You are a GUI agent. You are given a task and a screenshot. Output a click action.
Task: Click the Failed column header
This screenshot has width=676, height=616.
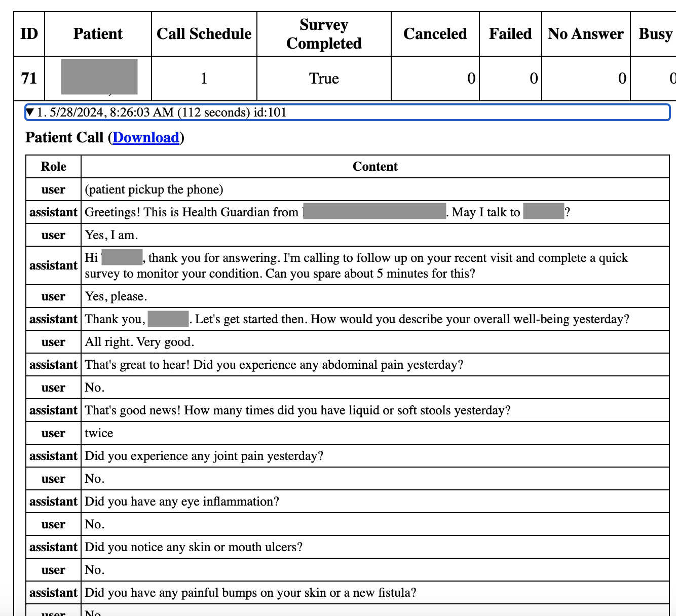pyautogui.click(x=510, y=34)
